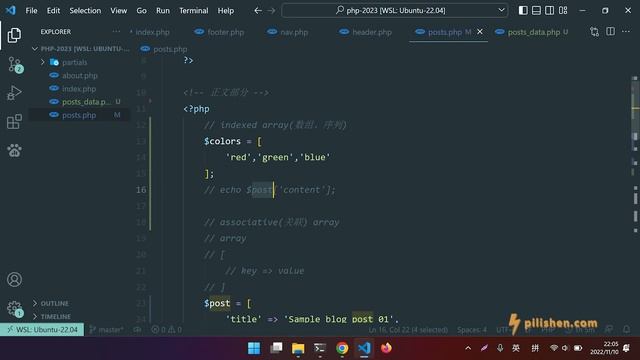Click the line number 16
This screenshot has width=640, height=360.
[x=141, y=190]
